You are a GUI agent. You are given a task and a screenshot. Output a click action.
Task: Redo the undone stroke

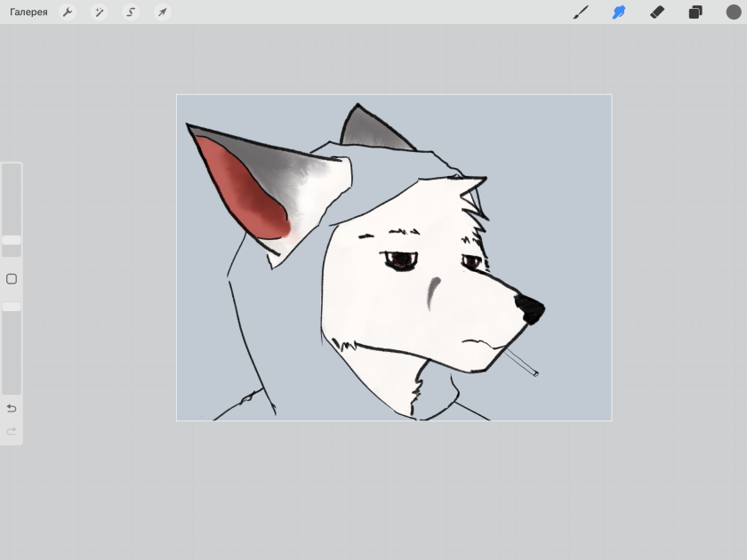coord(12,431)
